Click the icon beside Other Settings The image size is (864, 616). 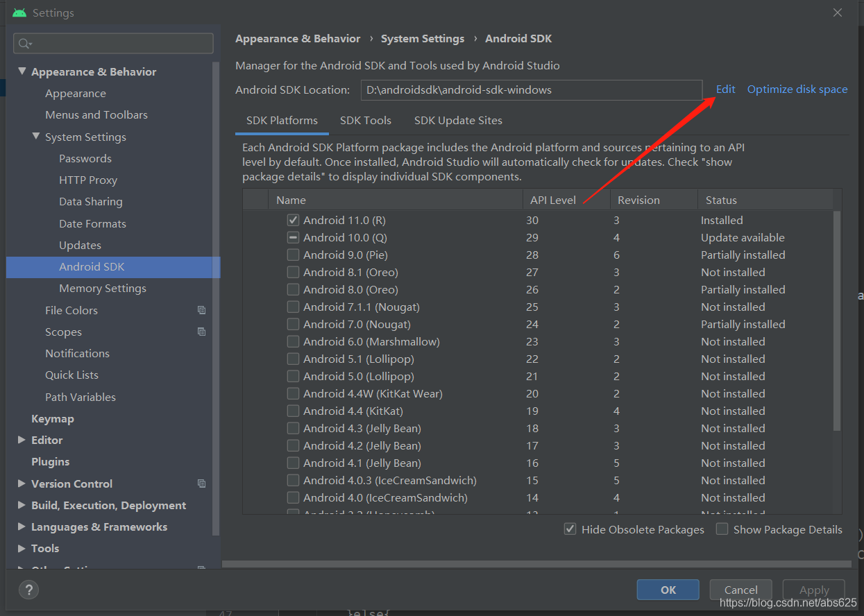201,569
